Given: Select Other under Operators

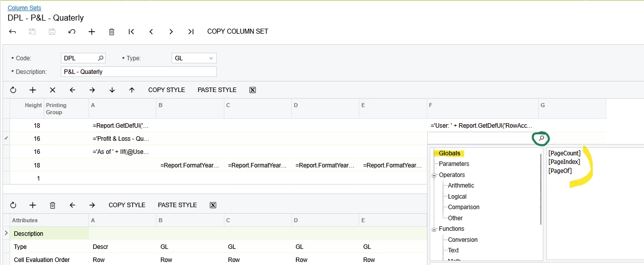Looking at the screenshot, I should pos(455,218).
